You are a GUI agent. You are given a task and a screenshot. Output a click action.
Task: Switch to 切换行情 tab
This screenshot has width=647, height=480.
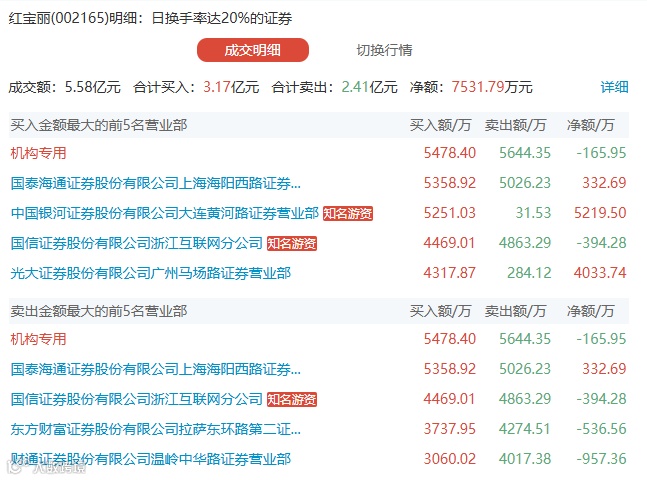pyautogui.click(x=384, y=50)
